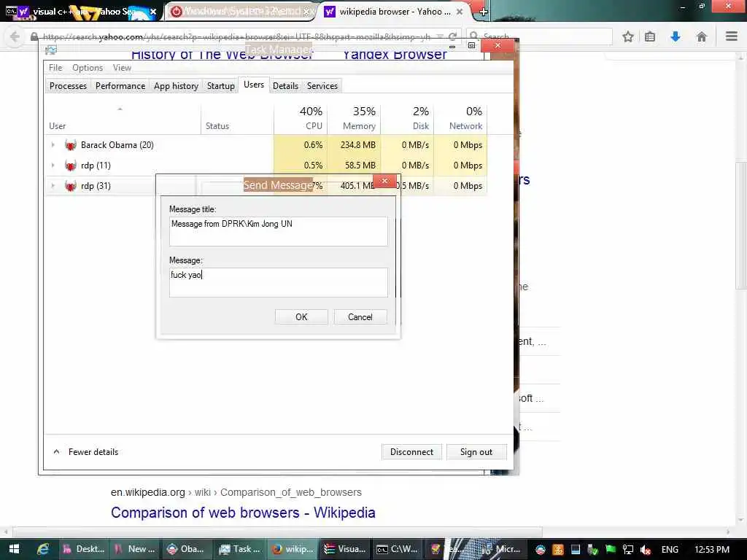Expand the rdp (11) user row

53,166
